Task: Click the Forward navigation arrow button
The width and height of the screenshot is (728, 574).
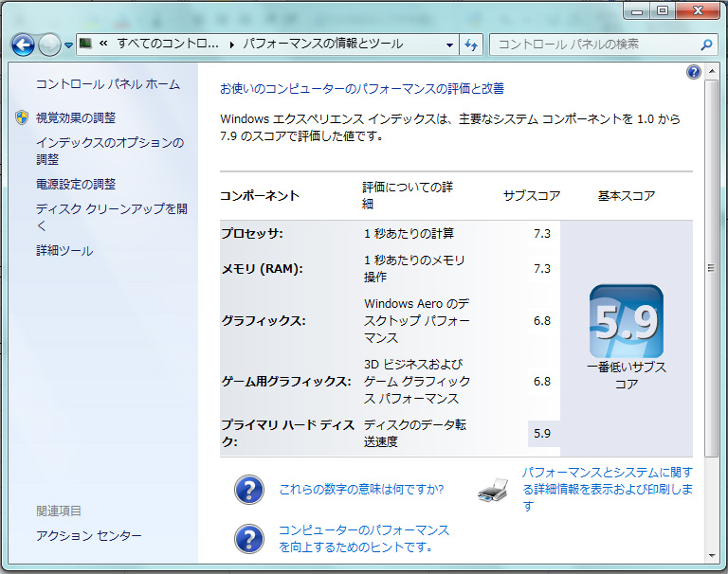Action: [x=49, y=45]
